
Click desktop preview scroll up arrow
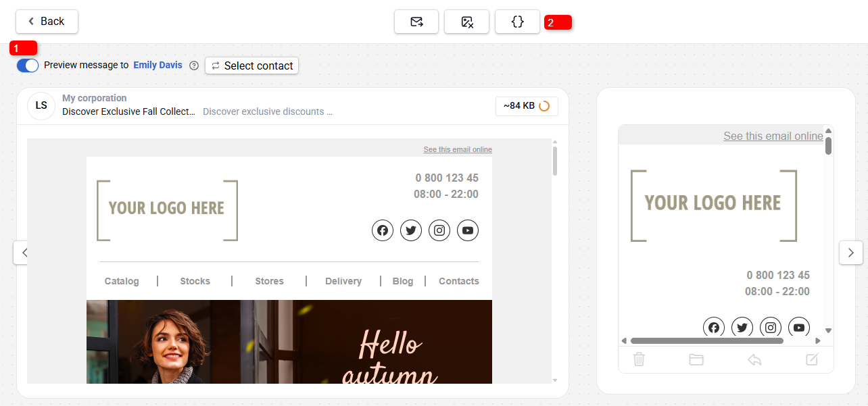coord(555,143)
